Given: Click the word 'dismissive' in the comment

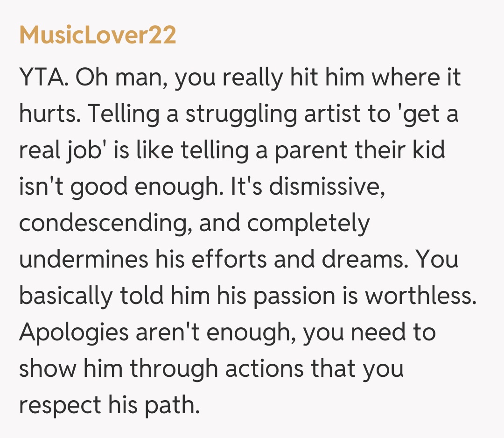Looking at the screenshot, I should pos(327,187).
